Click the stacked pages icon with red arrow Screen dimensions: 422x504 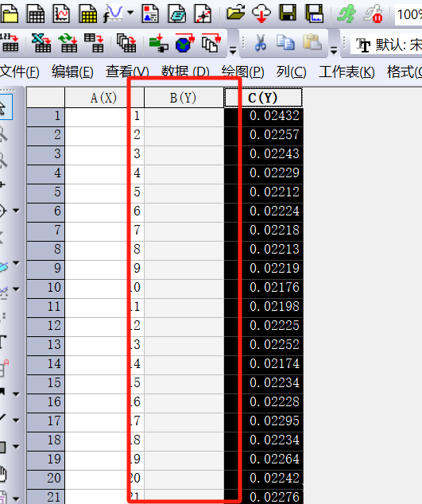click(x=211, y=43)
